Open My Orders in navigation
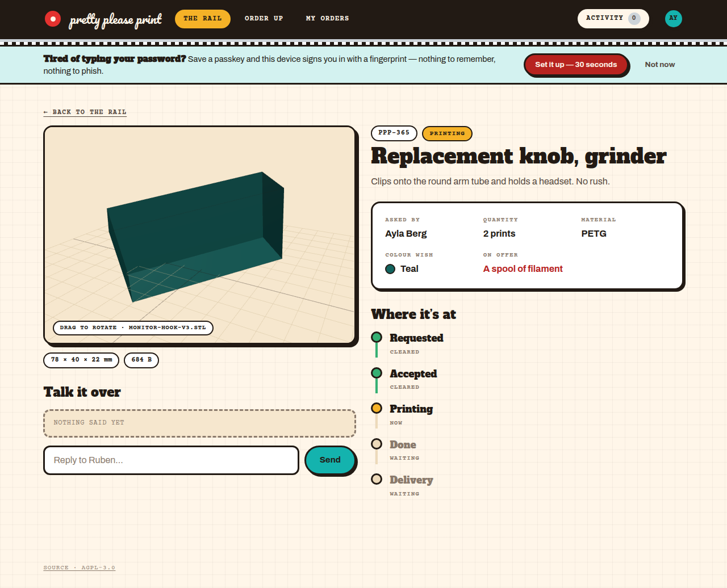Image resolution: width=727 pixels, height=588 pixels. pos(327,19)
